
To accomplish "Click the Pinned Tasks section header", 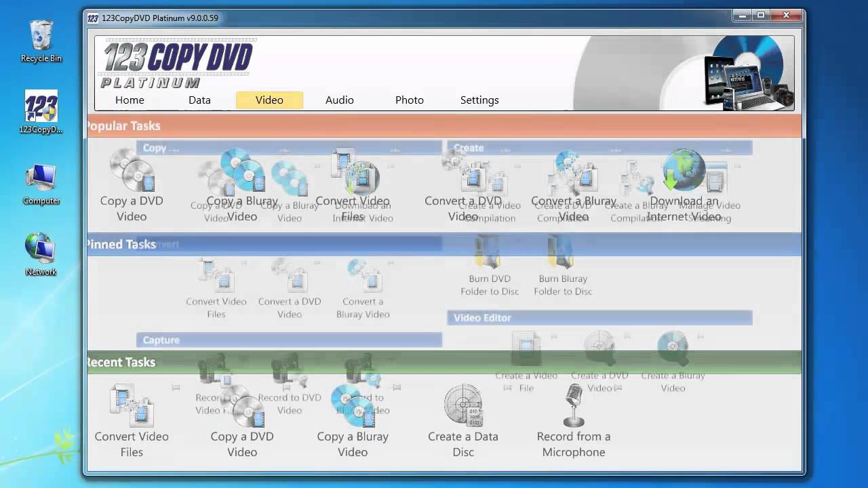I will tap(444, 244).
